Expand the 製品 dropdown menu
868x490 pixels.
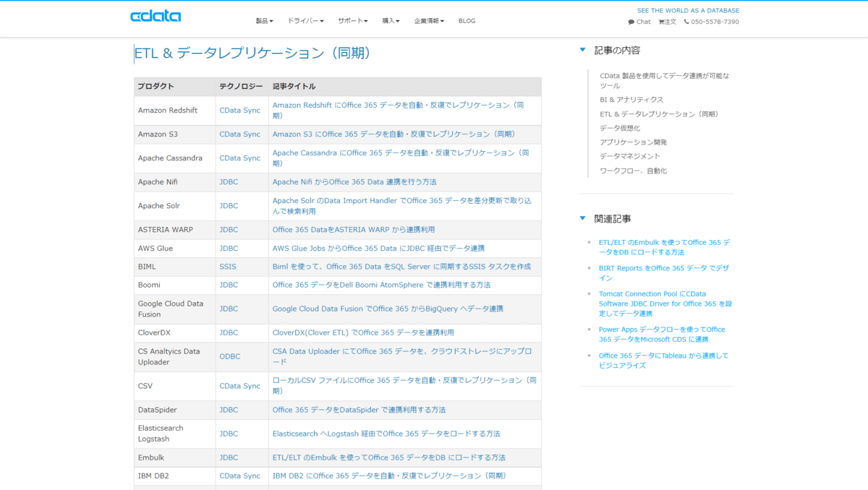pyautogui.click(x=264, y=21)
